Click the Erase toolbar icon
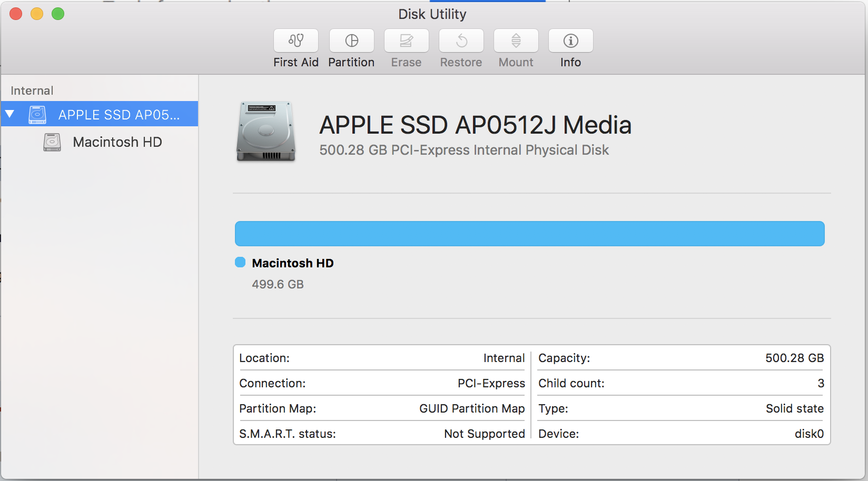 406,41
